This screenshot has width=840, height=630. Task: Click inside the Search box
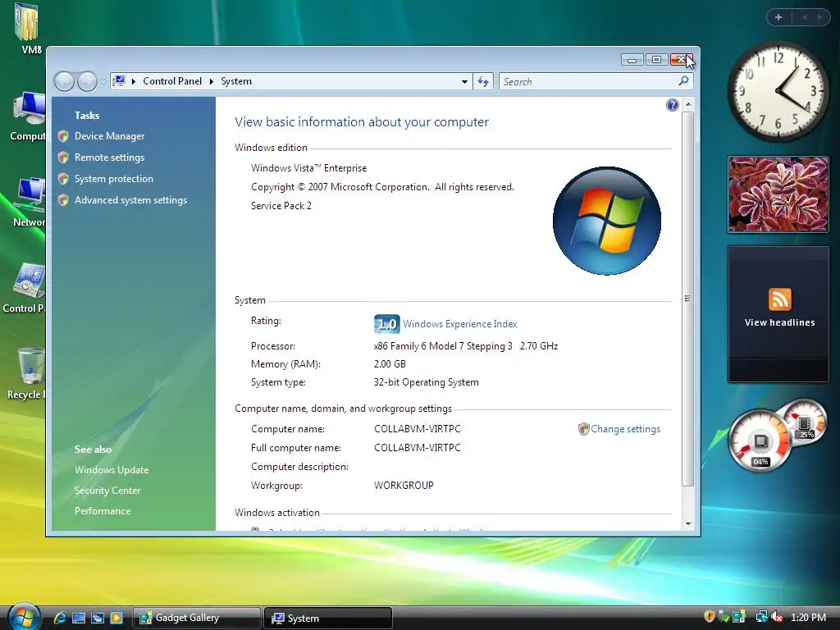587,81
